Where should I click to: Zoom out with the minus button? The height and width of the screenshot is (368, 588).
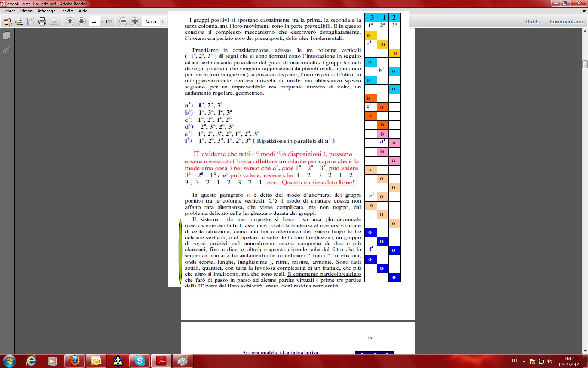point(123,21)
